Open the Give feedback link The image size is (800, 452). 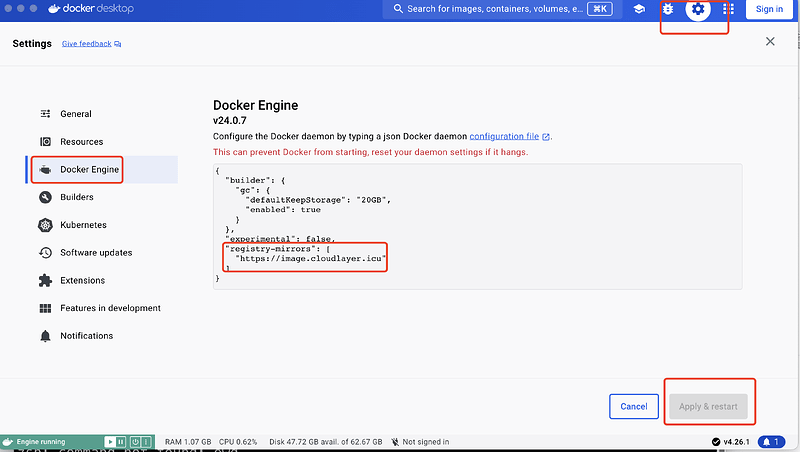point(91,44)
